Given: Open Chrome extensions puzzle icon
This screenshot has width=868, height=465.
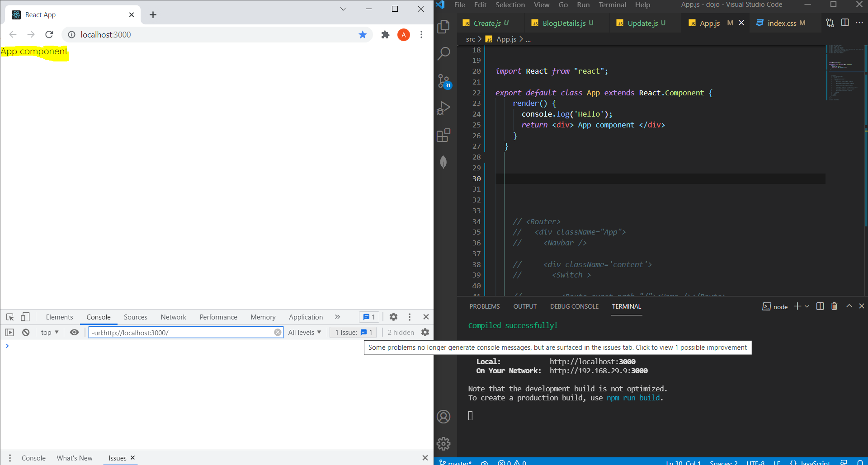Looking at the screenshot, I should tap(385, 34).
